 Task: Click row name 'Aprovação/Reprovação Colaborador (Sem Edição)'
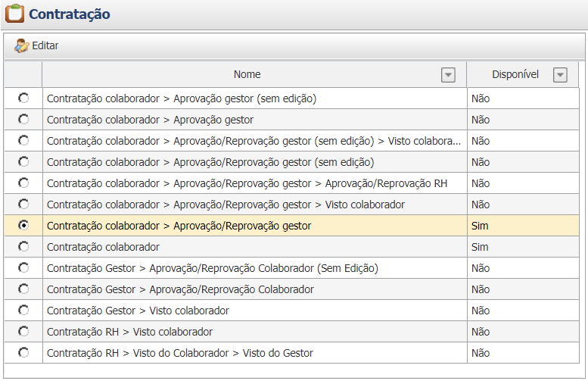(212, 268)
